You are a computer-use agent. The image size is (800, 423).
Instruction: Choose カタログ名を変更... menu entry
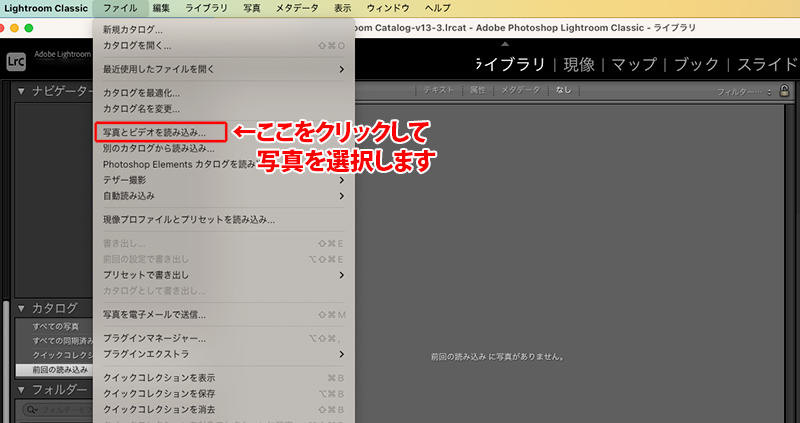[223, 109]
